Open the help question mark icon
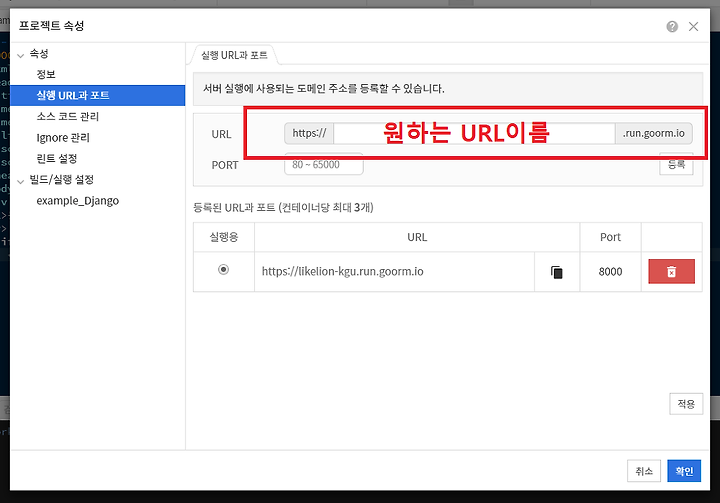 point(672,27)
